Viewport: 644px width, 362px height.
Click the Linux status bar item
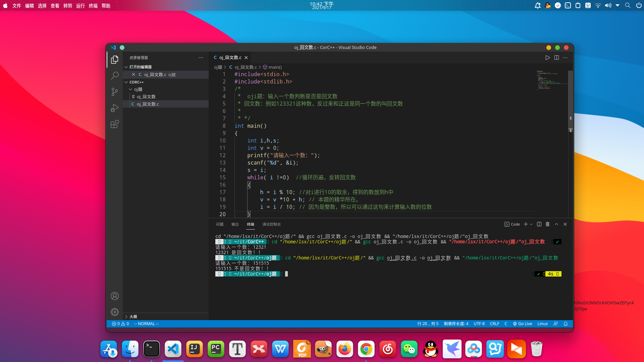point(542,324)
